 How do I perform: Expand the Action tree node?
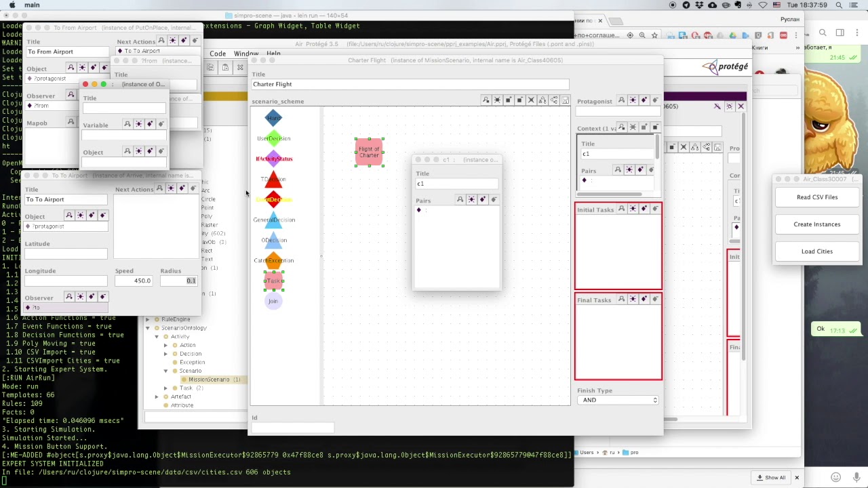(x=165, y=345)
